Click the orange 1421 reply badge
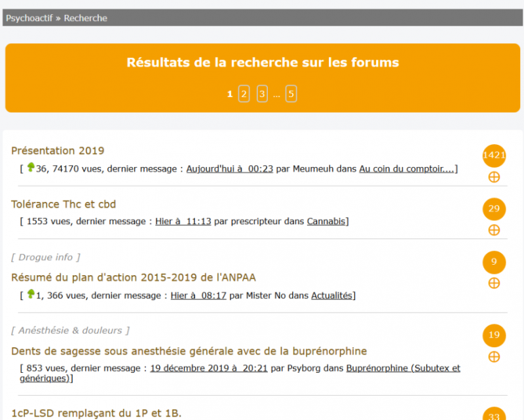524x420 pixels. tap(494, 156)
